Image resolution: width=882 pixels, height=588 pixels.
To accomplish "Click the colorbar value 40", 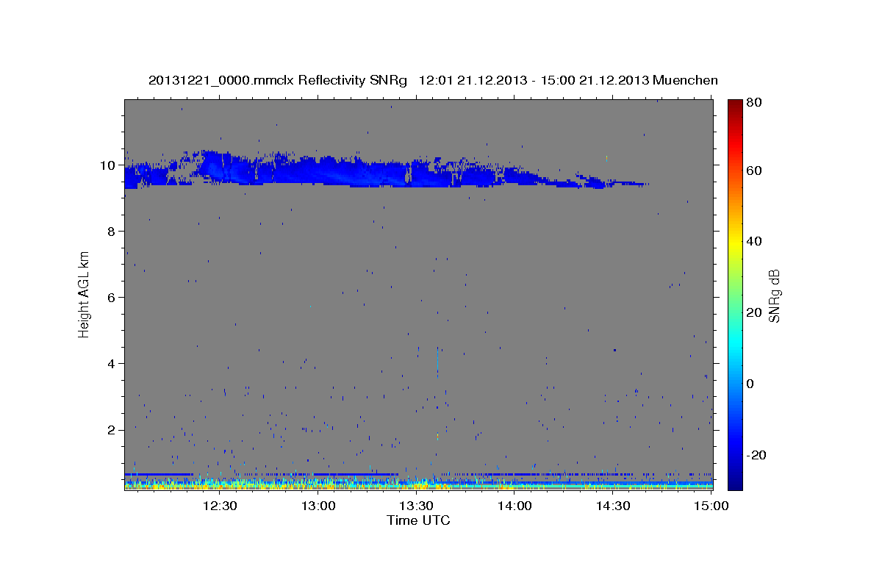I will (753, 241).
